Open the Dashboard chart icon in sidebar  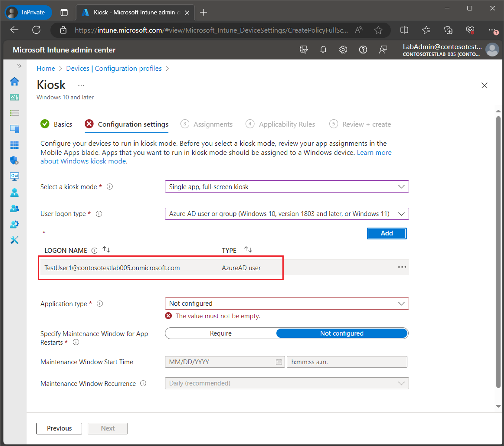(15, 97)
